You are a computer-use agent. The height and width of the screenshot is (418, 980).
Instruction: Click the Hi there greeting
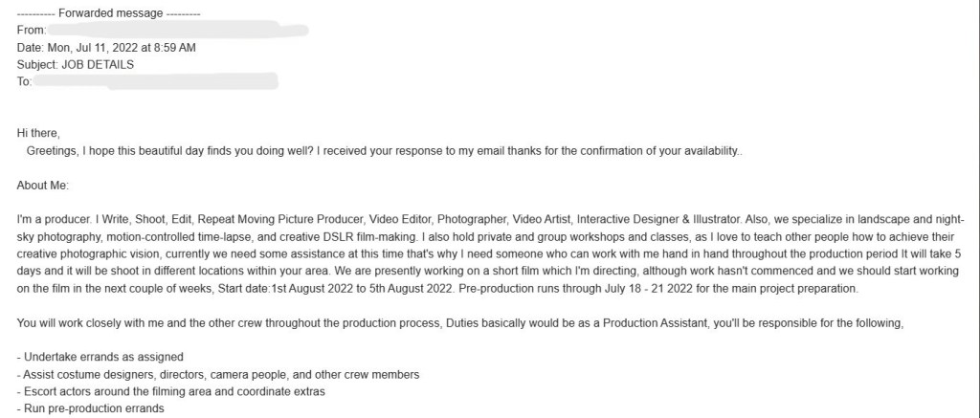44,134
